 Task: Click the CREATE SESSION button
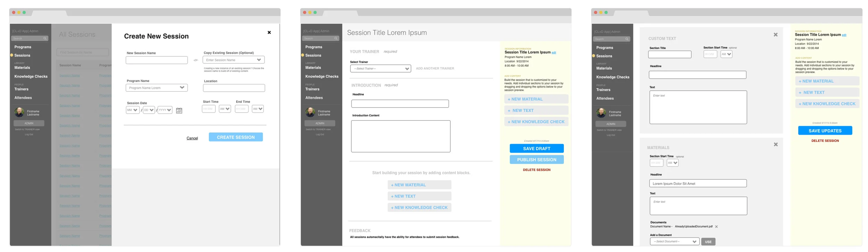[x=236, y=137]
